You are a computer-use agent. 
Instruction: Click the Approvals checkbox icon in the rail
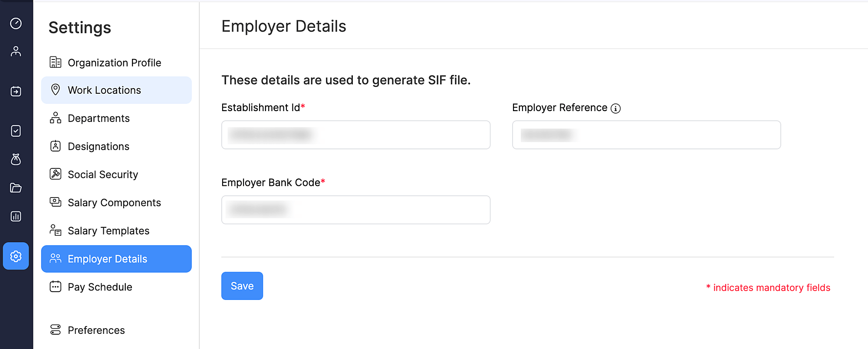tap(16, 131)
